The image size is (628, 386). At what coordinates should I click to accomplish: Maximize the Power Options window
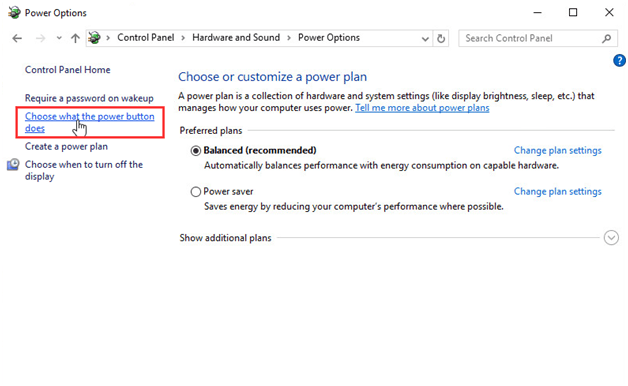(x=573, y=12)
